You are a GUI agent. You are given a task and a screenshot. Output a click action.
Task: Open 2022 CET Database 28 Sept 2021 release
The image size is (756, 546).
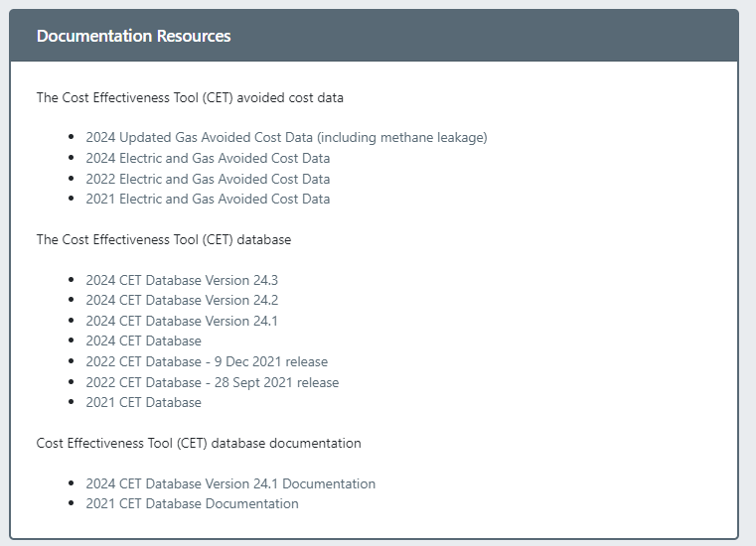(212, 382)
